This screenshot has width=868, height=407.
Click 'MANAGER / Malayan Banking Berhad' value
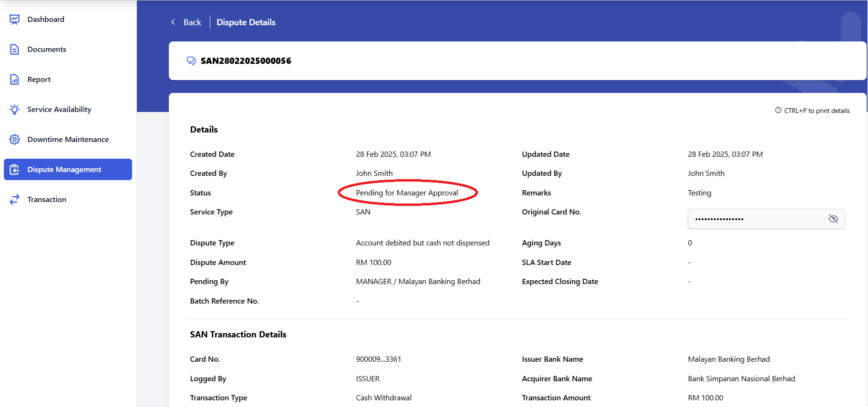pyautogui.click(x=418, y=282)
